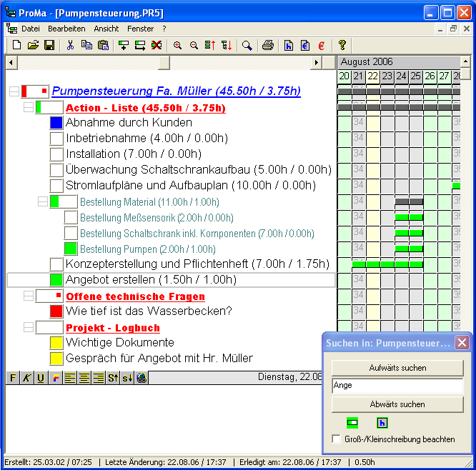This screenshot has width=476, height=470.
Task: Open search with the magnifier toolbar icon
Action: [247, 45]
